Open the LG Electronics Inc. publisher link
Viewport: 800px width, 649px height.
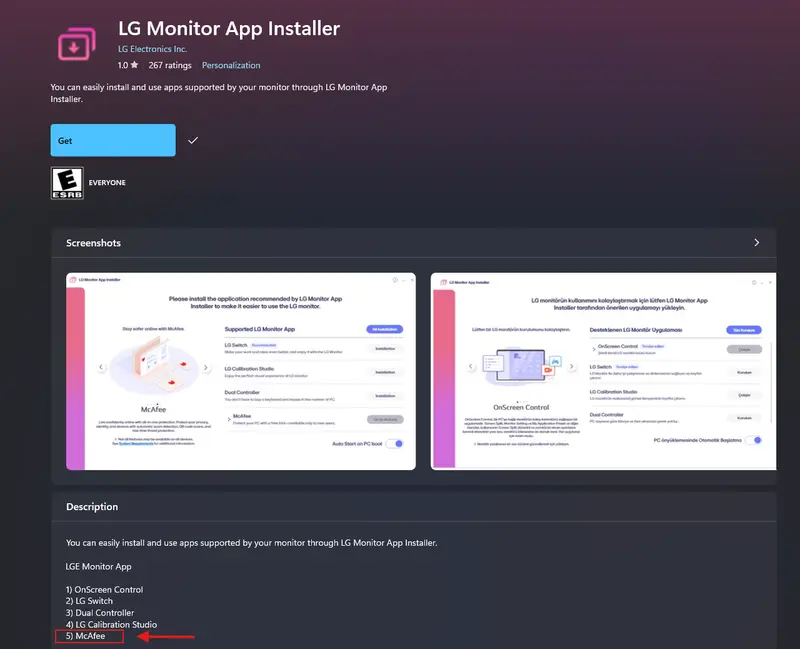pyautogui.click(x=153, y=49)
